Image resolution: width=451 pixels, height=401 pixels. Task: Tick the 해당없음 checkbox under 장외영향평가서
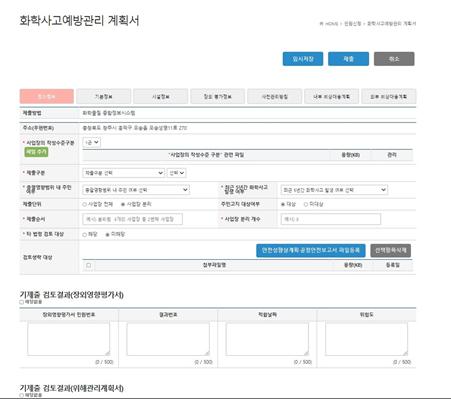pos(22,302)
